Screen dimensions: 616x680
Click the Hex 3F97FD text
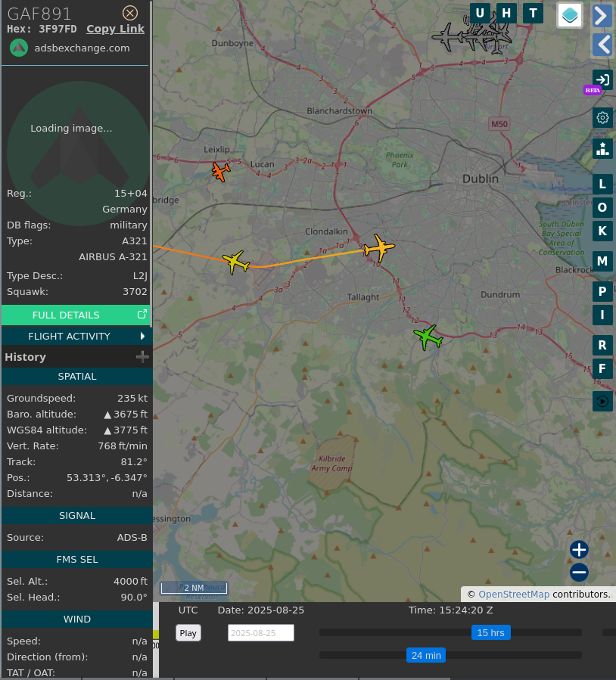tap(42, 29)
